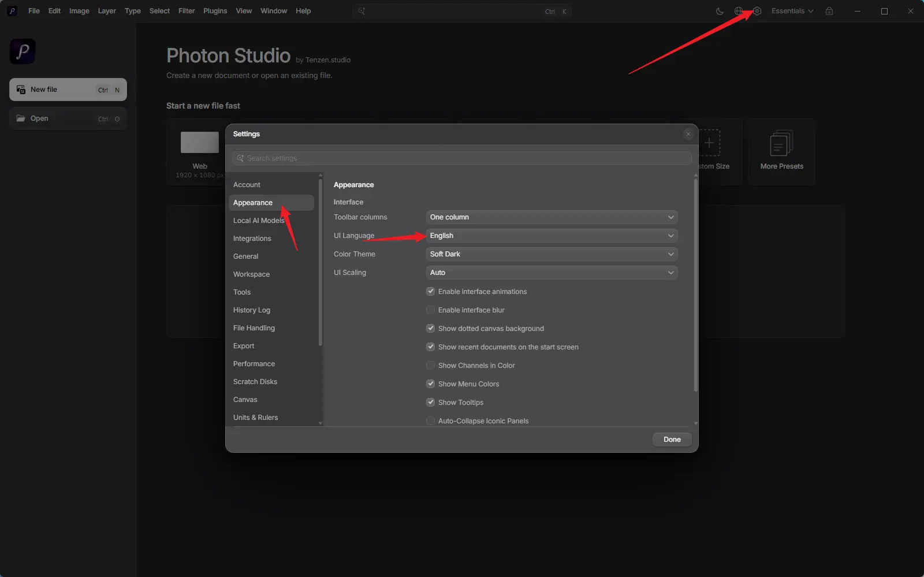Open the Toolbar columns dropdown

pos(552,217)
